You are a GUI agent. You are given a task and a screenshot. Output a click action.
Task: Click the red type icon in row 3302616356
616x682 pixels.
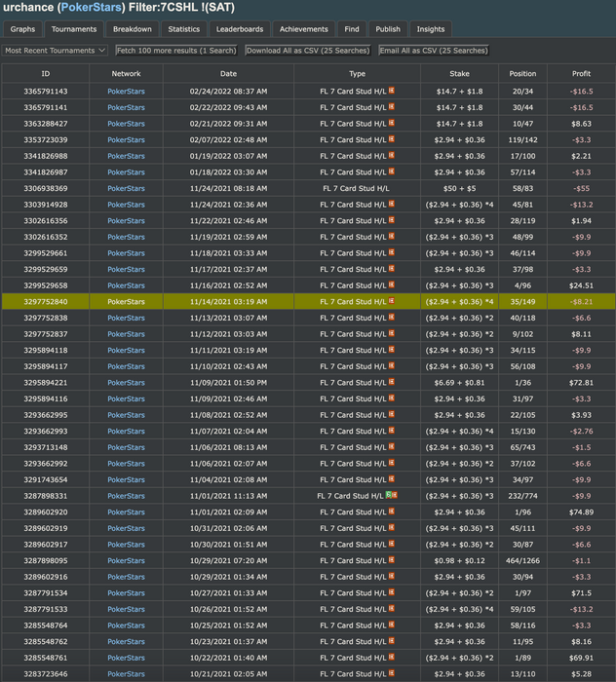(x=392, y=219)
